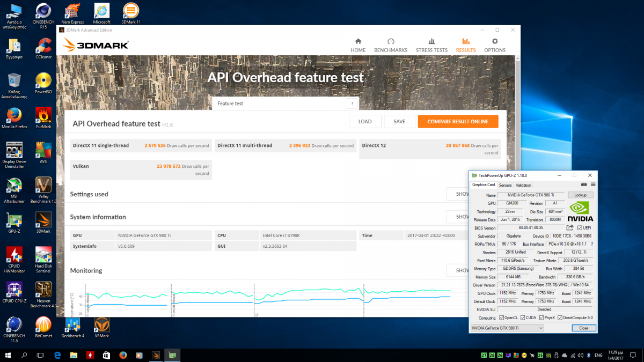The width and height of the screenshot is (644, 362).
Task: Open CCleaner desktop icon
Action: [43, 48]
